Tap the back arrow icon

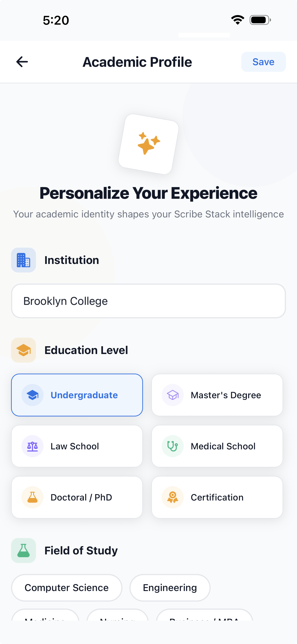point(22,62)
